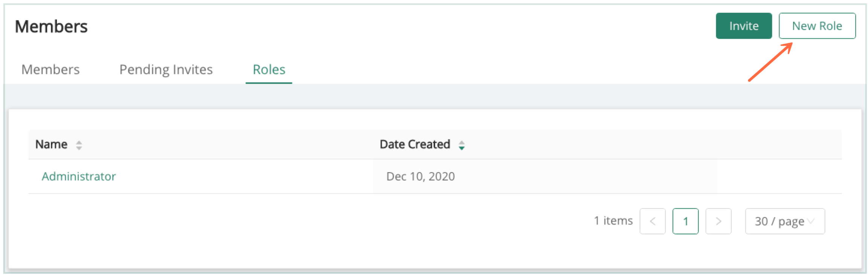This screenshot has width=868, height=277.
Task: Click the green Invite button
Action: click(x=744, y=26)
